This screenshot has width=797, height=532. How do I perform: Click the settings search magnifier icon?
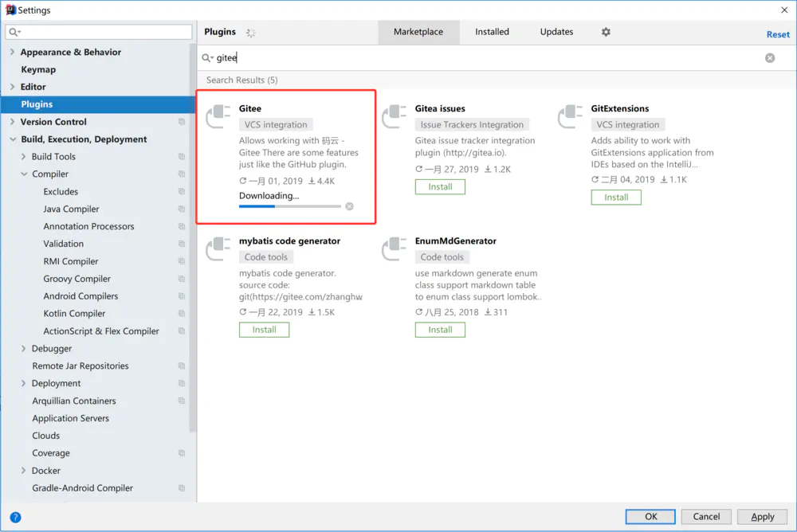click(x=14, y=32)
